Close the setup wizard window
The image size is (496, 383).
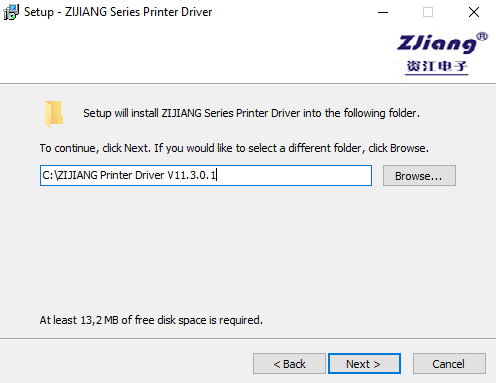coord(474,12)
